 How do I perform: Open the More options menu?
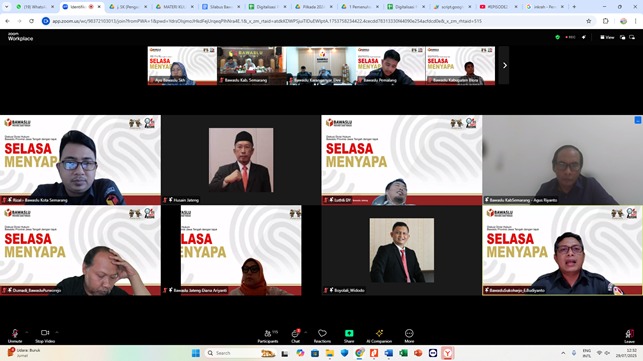pos(409,336)
